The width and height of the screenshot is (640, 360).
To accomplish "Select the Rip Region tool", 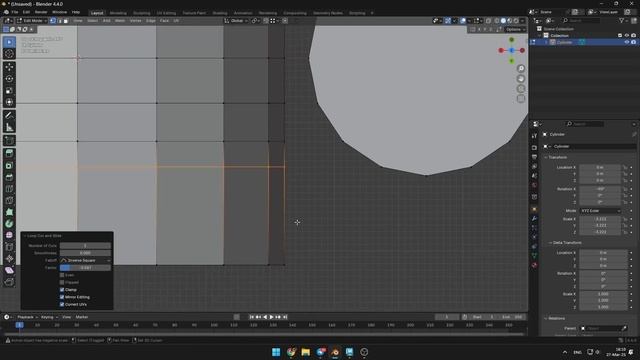I will coord(9,282).
